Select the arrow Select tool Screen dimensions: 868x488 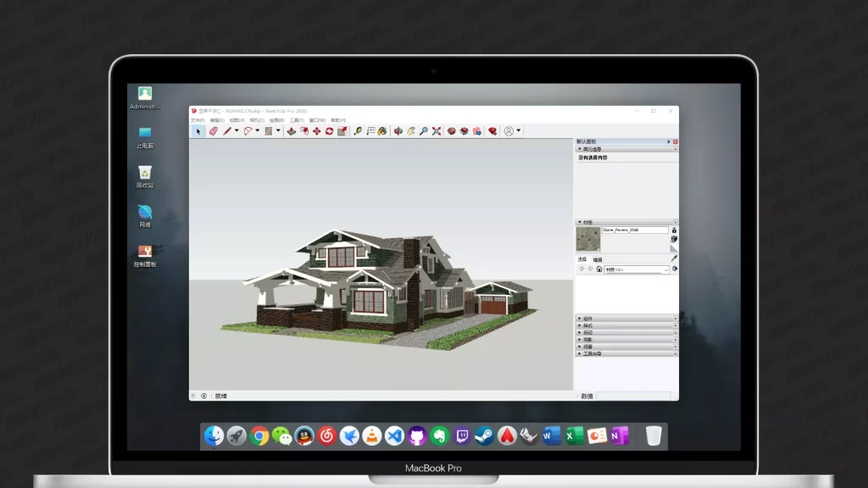[199, 131]
